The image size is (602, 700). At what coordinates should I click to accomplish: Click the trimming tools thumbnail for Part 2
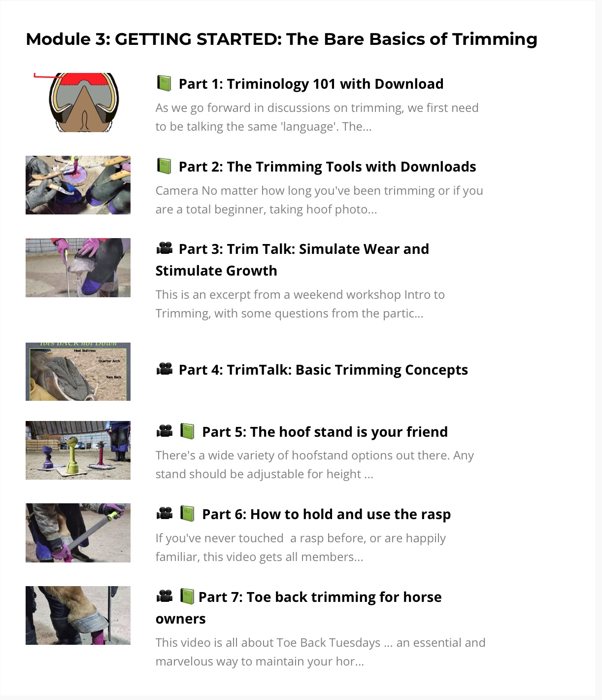(x=78, y=185)
